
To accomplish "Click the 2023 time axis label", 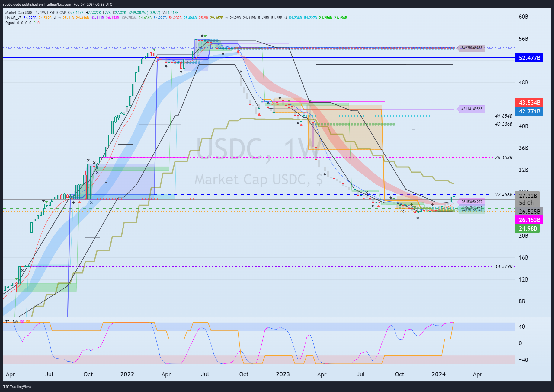I will [x=283, y=374].
